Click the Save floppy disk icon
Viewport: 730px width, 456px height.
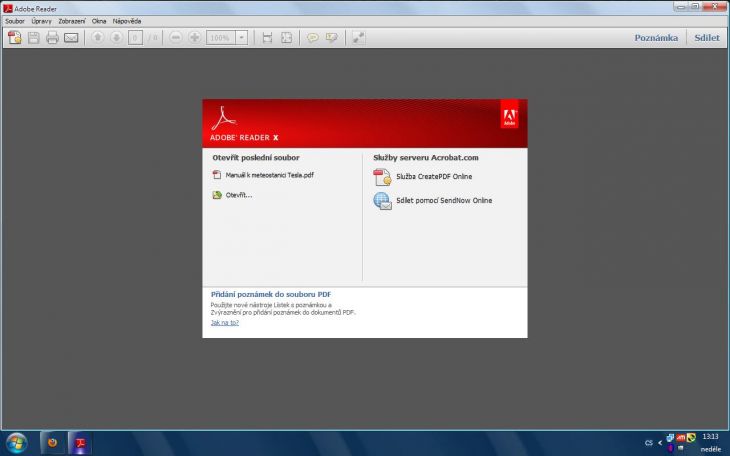pos(34,38)
